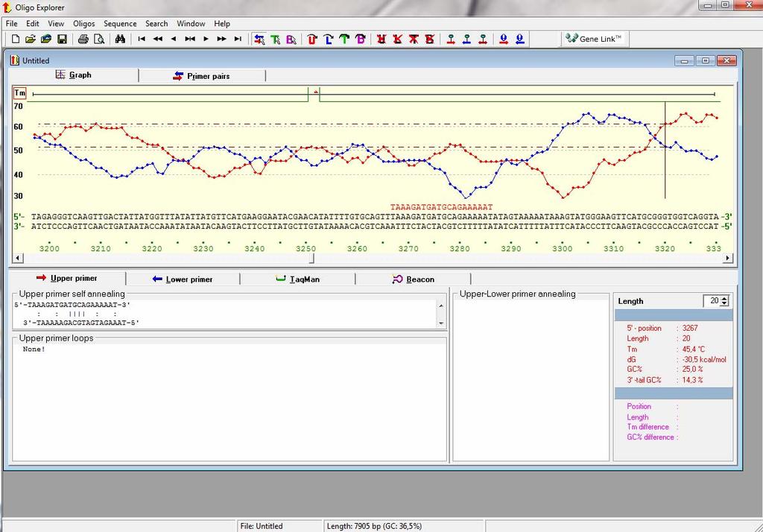Switch to the Graph tab
Screen dimensions: 763x532
74,75
